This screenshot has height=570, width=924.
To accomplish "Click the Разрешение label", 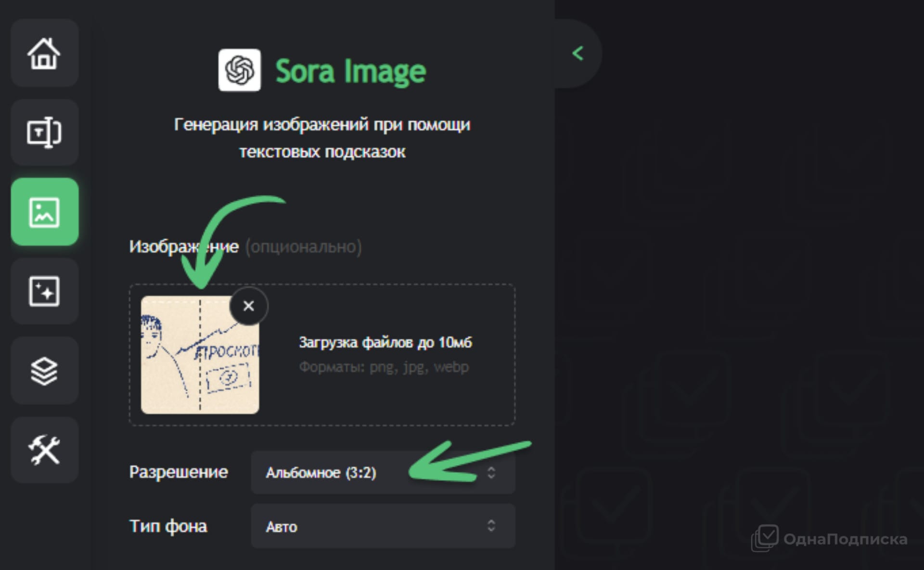I will [178, 472].
